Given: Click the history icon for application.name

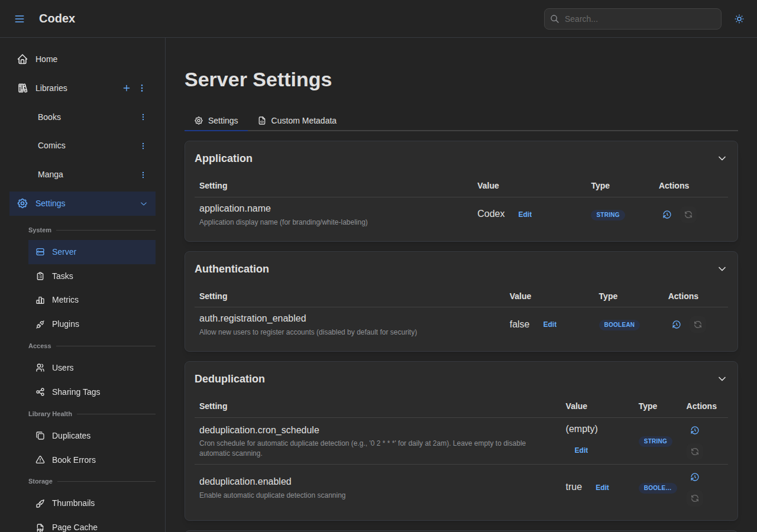Looking at the screenshot, I should [667, 215].
